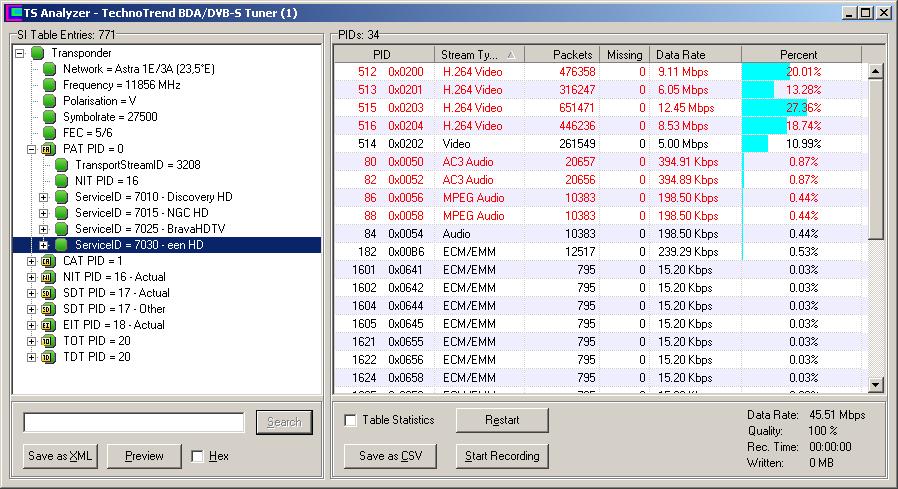Click the EIT PID = 18 - Actual table icon
Viewport: 898px width, 489px height.
(49, 326)
